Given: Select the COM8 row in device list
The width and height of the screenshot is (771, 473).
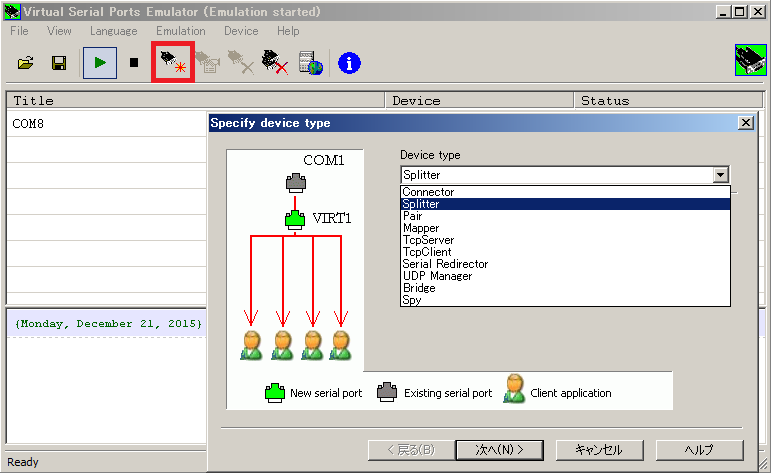Looking at the screenshot, I should click(100, 124).
